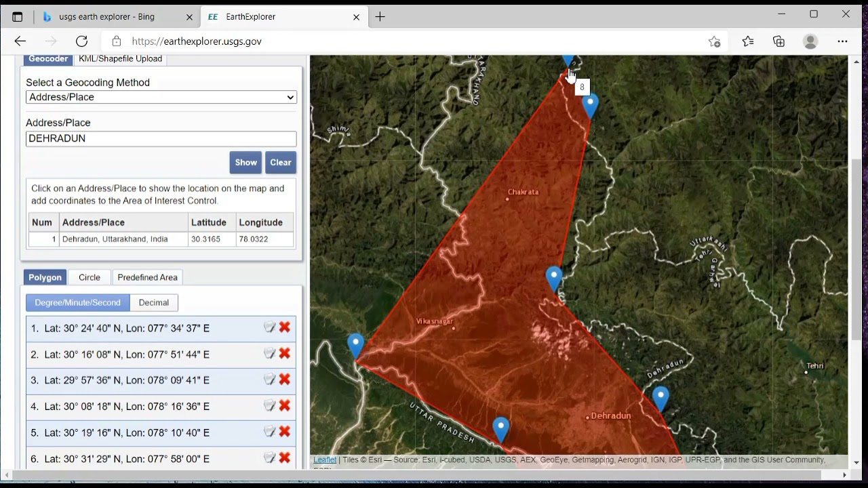Open the browser Favorites list icon
Image resolution: width=868 pixels, height=488 pixels.
point(748,41)
